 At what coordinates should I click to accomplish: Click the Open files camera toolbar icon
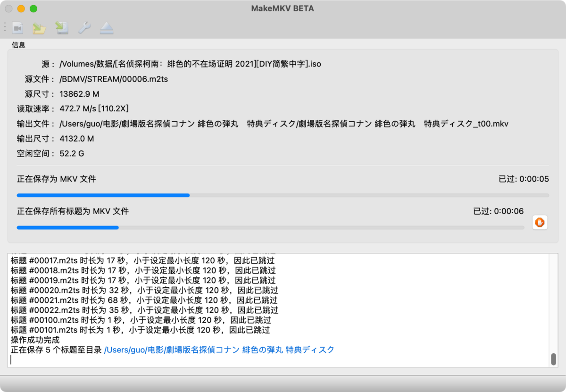point(17,28)
